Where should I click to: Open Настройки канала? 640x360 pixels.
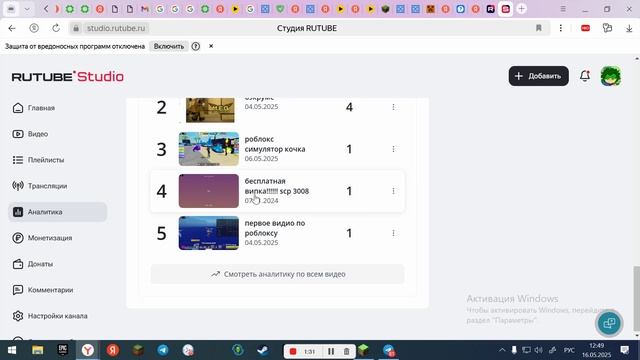50,316
